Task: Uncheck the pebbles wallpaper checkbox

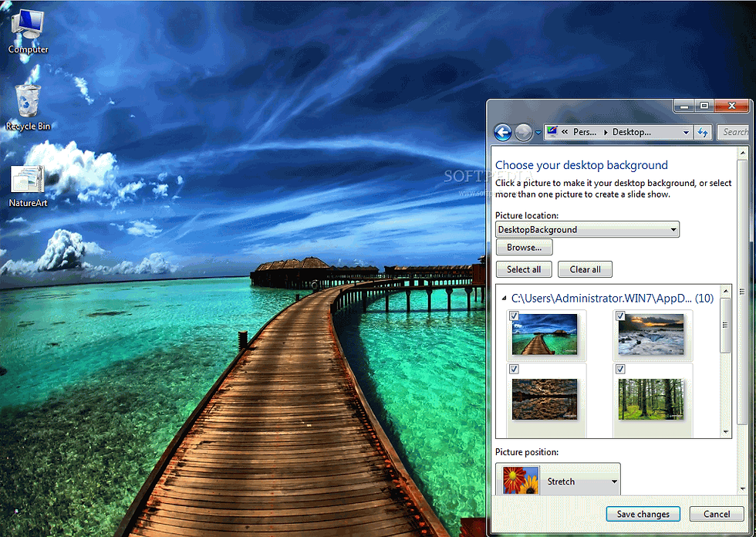Action: (514, 369)
